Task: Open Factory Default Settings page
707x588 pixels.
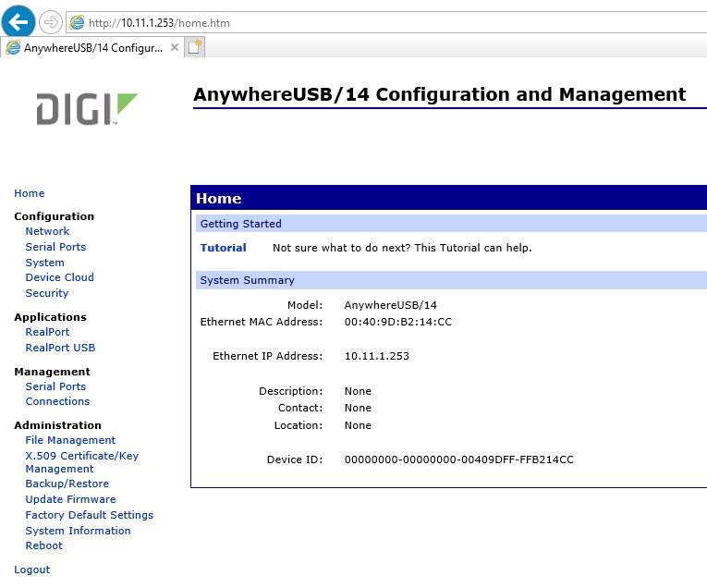Action: tap(89, 515)
